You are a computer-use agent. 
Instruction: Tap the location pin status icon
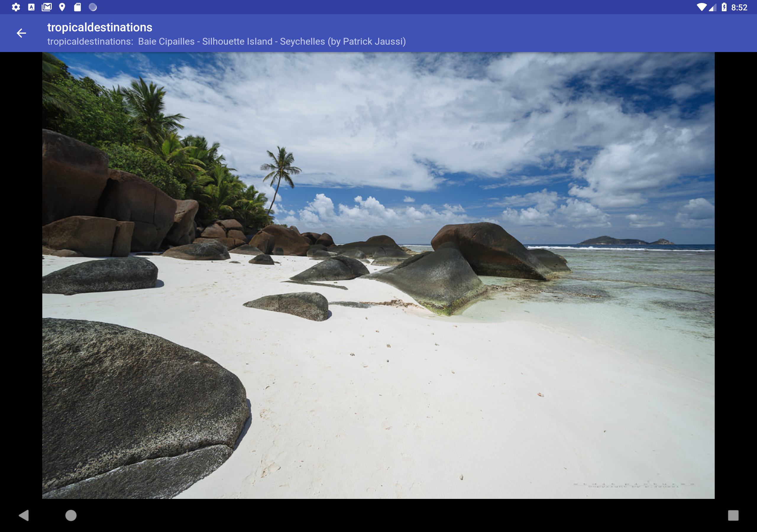point(62,7)
